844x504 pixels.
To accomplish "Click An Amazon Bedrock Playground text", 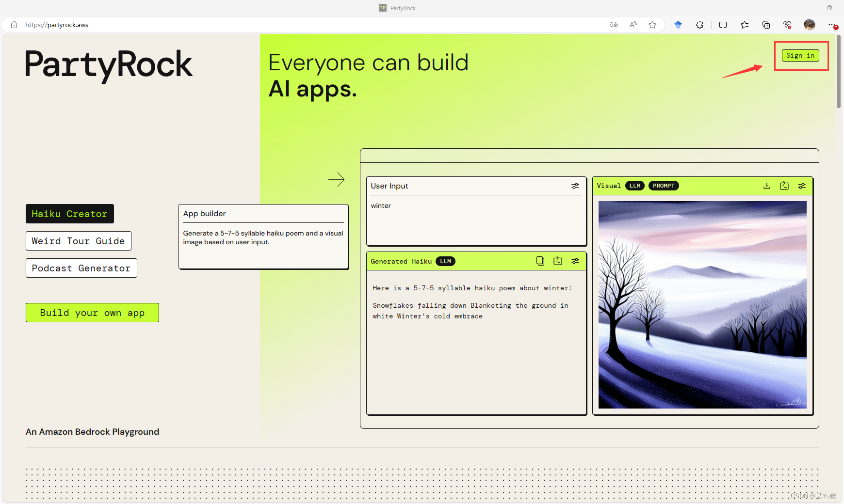I will click(x=92, y=432).
